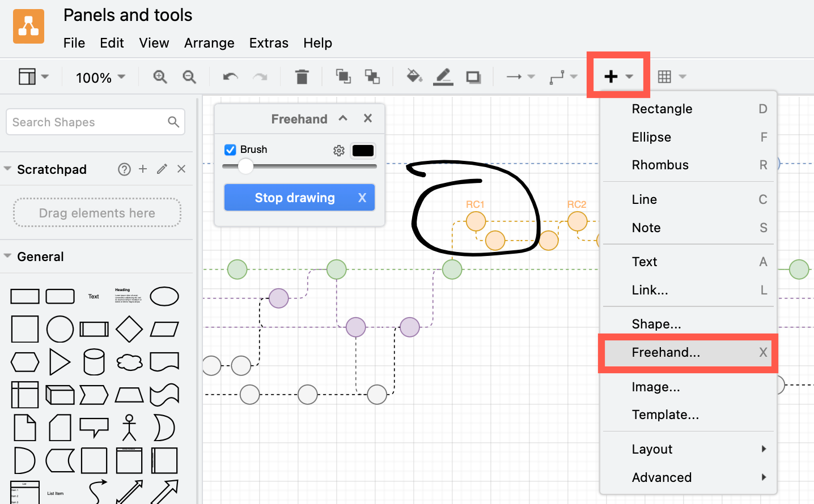Click the Line Color pencil icon
The width and height of the screenshot is (814, 504).
click(443, 76)
